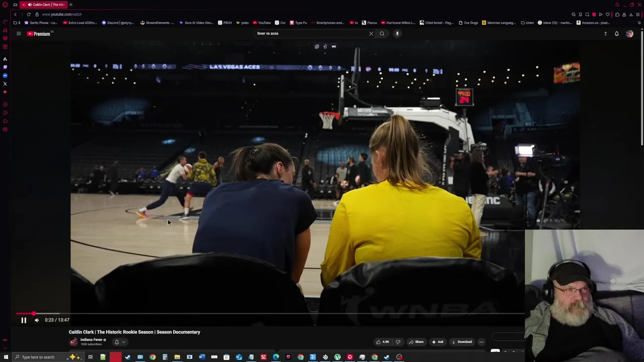Open Indiana Fever channel avatar
644x362 pixels.
(73, 342)
